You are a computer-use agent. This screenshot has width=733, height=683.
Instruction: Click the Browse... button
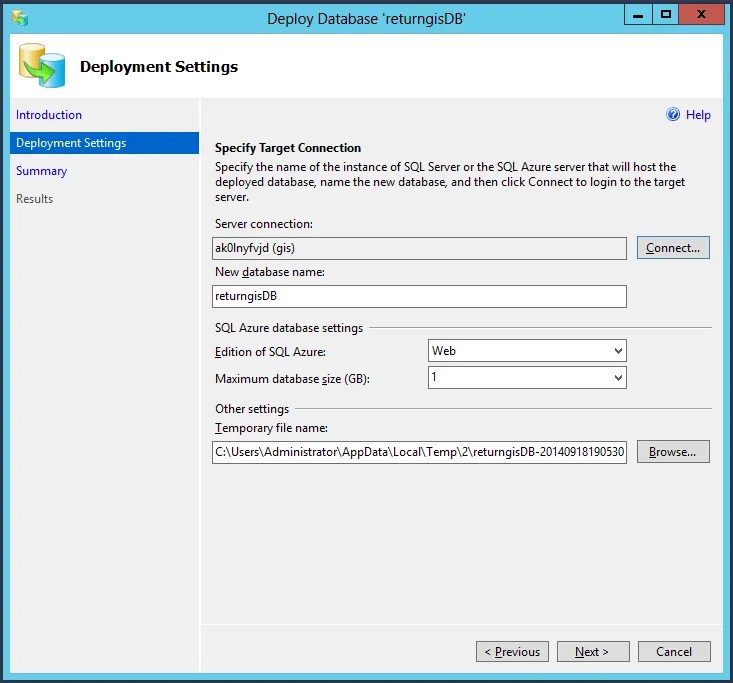tap(673, 452)
